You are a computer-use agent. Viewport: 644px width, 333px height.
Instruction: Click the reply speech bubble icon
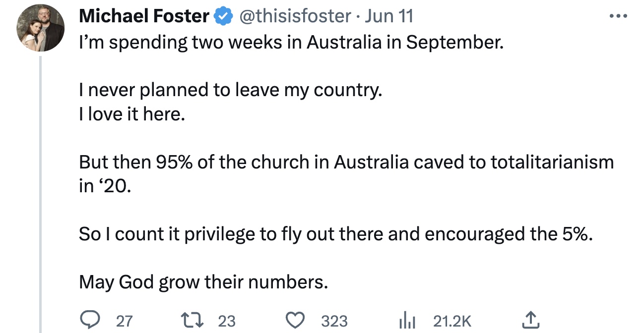click(90, 321)
